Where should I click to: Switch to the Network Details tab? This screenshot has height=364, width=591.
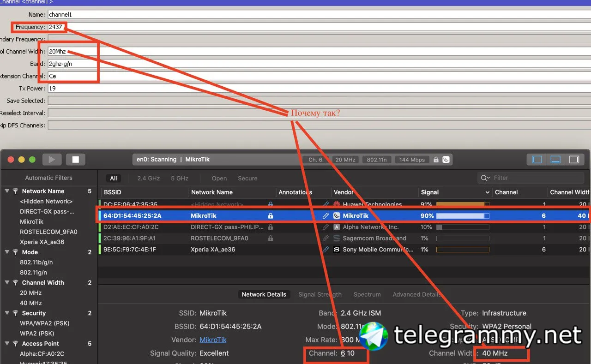(264, 294)
